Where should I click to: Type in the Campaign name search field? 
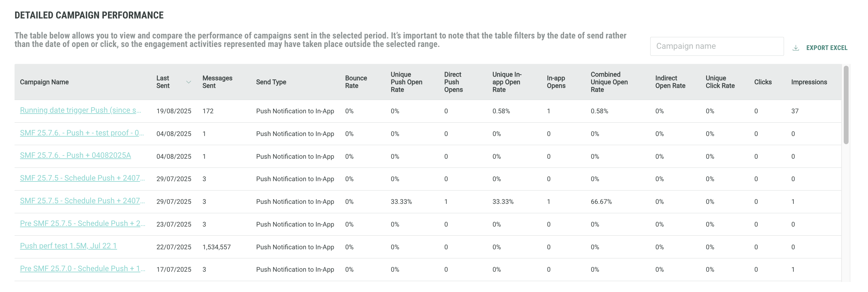[x=716, y=46]
